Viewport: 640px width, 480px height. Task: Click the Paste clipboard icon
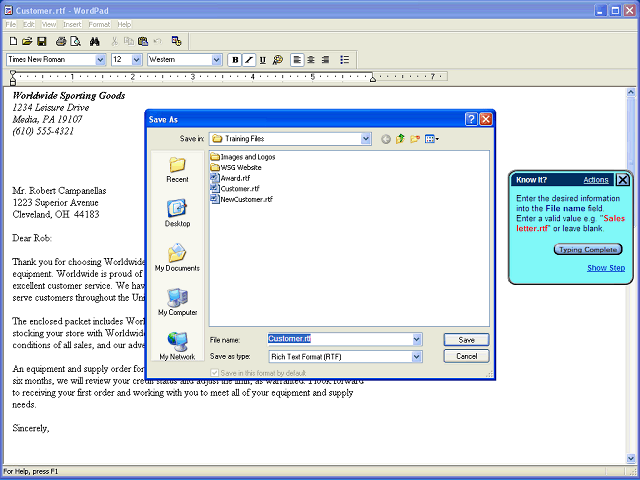143,41
